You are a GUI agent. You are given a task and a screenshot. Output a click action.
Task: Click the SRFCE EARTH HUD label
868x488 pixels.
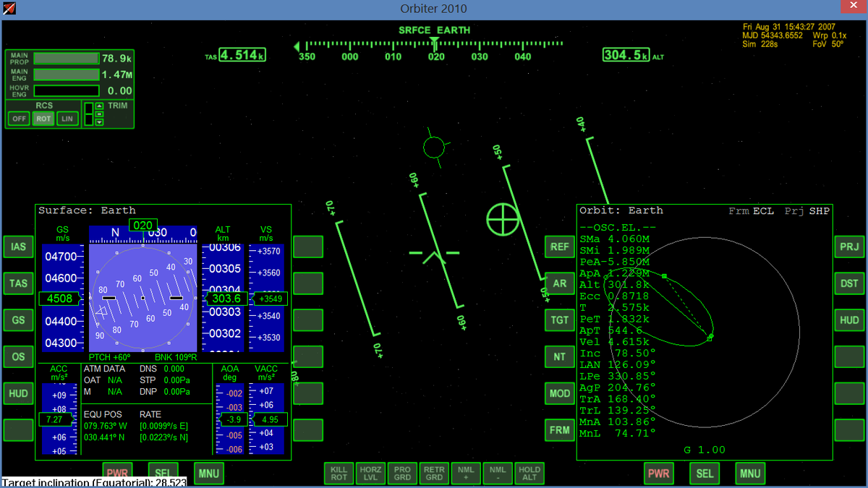[x=434, y=30]
